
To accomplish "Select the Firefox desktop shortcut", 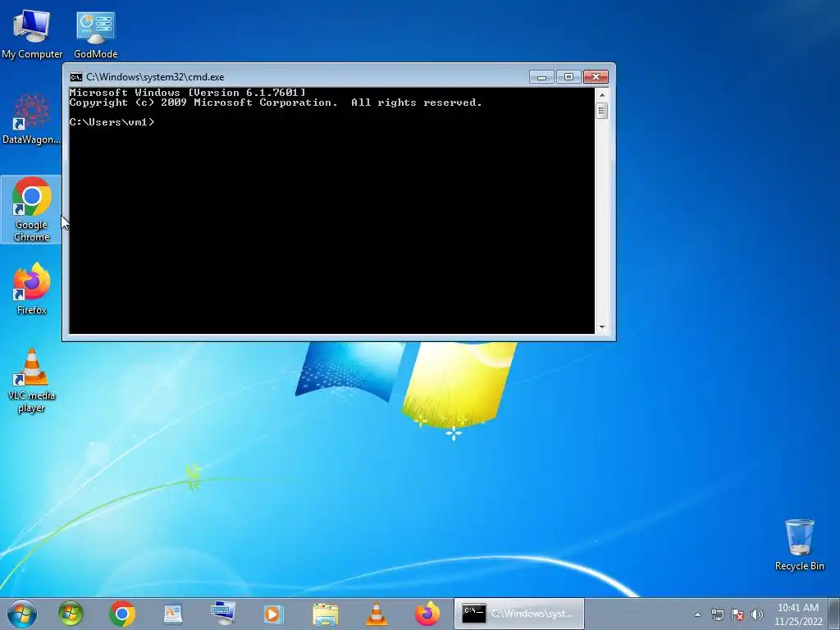I will (31, 289).
